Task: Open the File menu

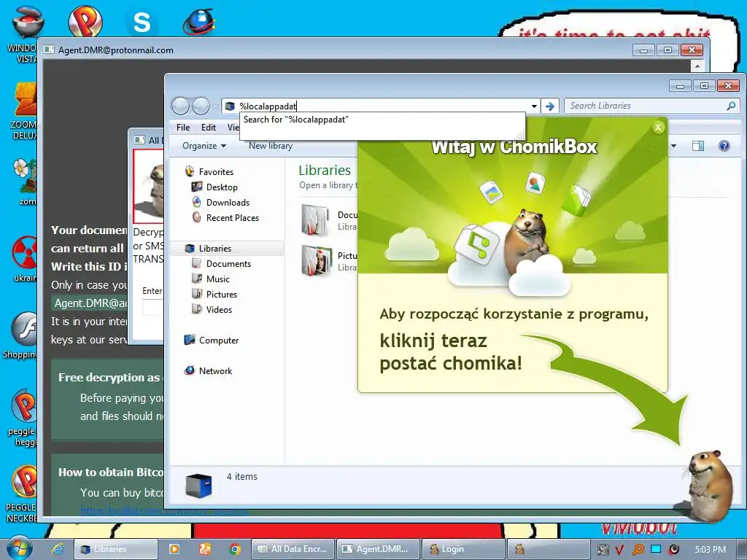Action: click(183, 127)
